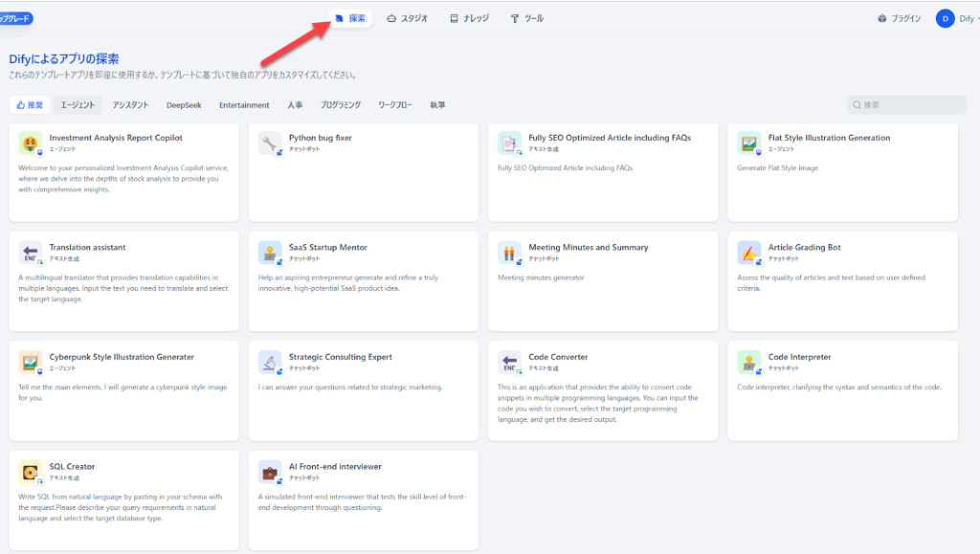Viewport: 980px width, 554px height.
Task: Open the スタジオ navigation tab
Action: tap(407, 19)
